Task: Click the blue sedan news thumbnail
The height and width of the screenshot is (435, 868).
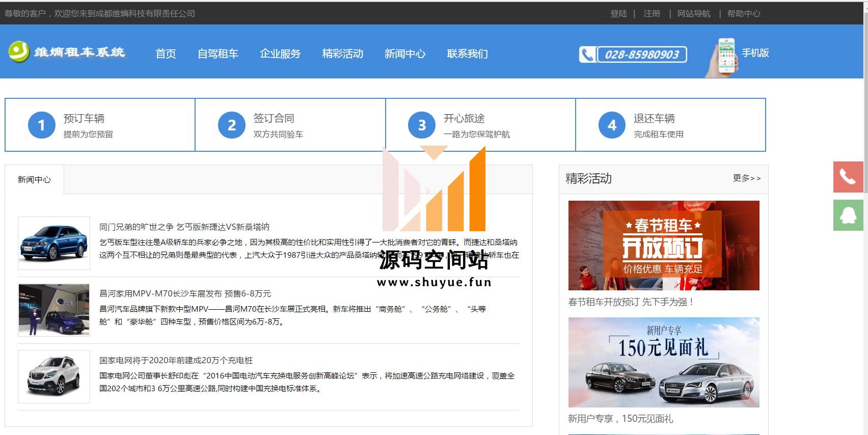Action: [x=54, y=243]
